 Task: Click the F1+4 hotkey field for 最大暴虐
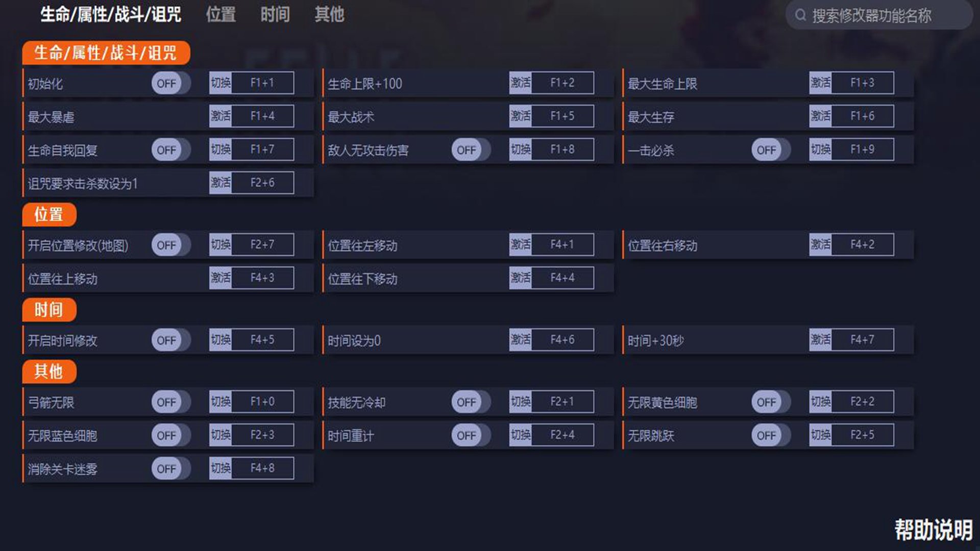262,116
